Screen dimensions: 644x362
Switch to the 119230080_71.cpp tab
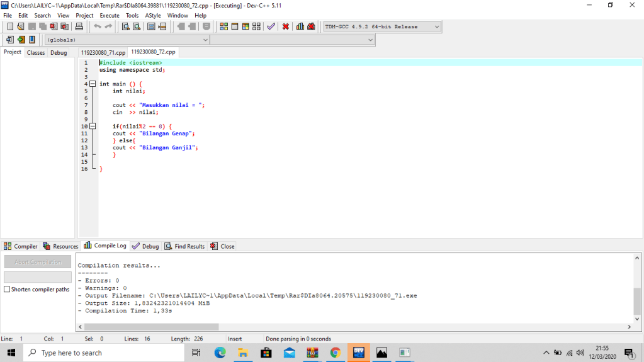(x=103, y=52)
